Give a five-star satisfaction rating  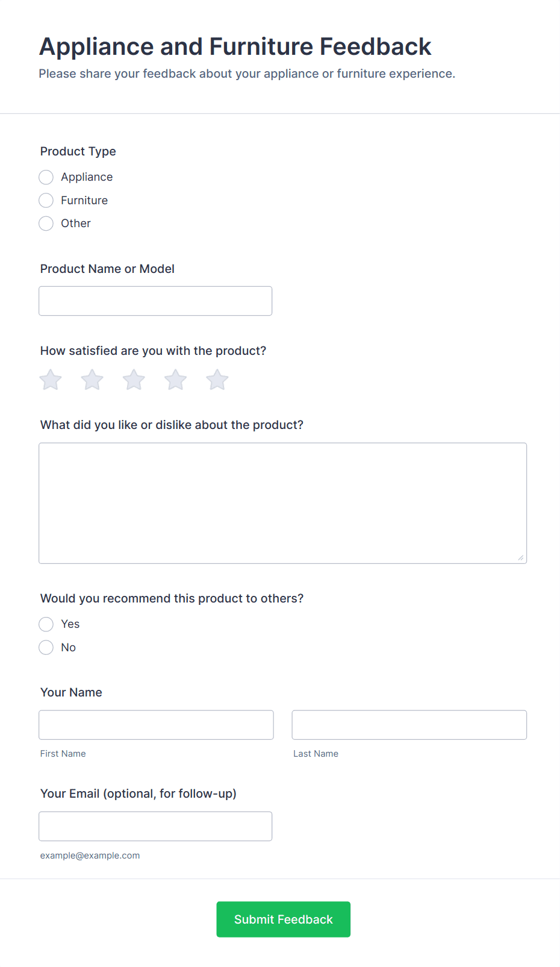pos(217,380)
